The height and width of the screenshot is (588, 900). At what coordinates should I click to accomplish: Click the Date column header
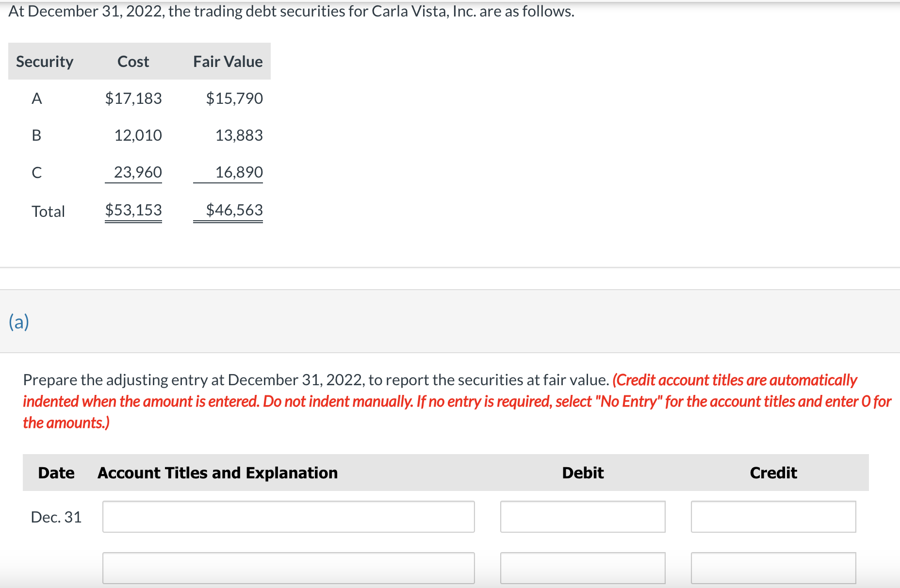tap(56, 473)
